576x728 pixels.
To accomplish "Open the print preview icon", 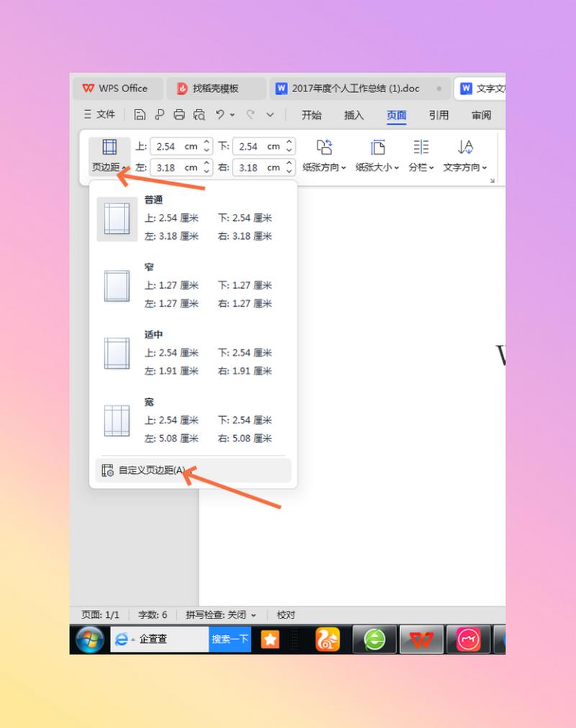I will coord(199,114).
